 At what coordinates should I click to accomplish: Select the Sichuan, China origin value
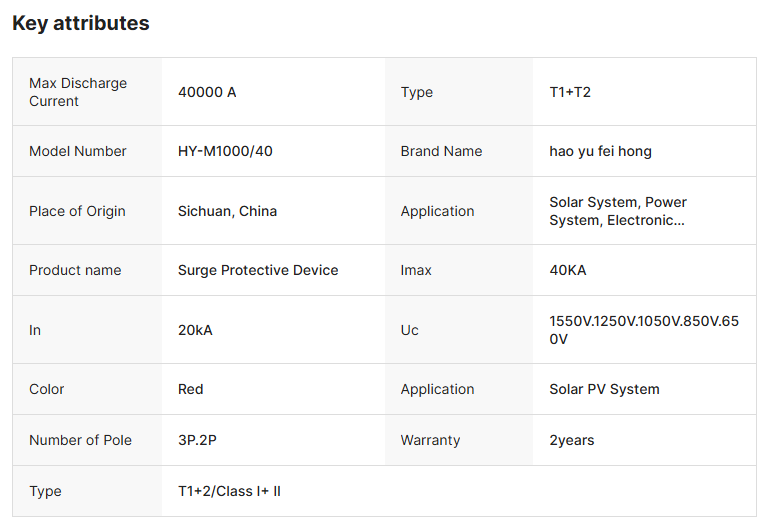227,211
